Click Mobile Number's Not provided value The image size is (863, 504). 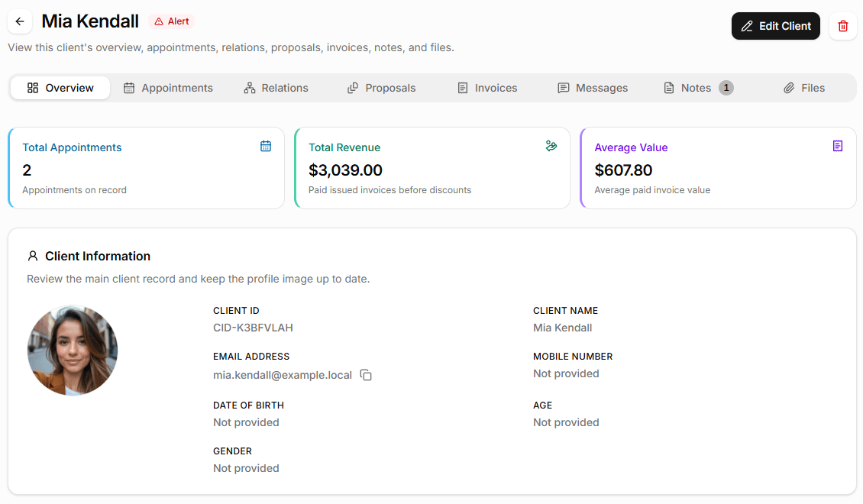point(566,373)
